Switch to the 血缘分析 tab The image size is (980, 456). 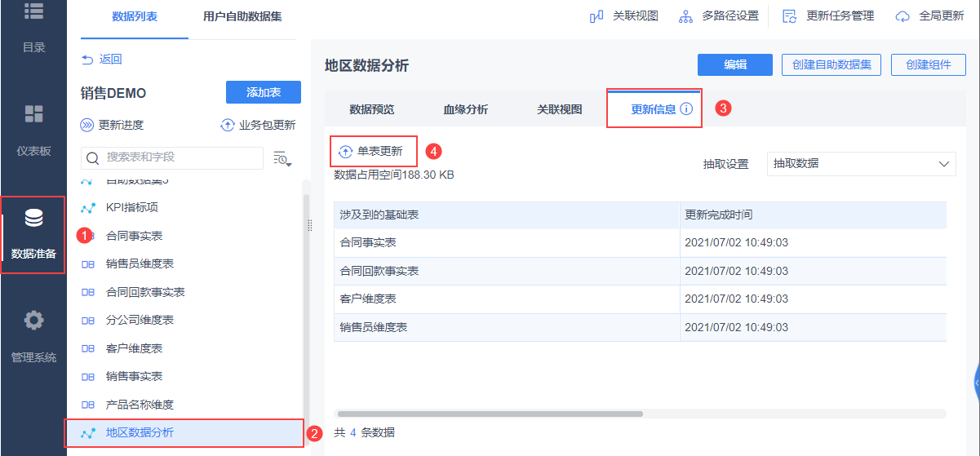click(x=465, y=109)
